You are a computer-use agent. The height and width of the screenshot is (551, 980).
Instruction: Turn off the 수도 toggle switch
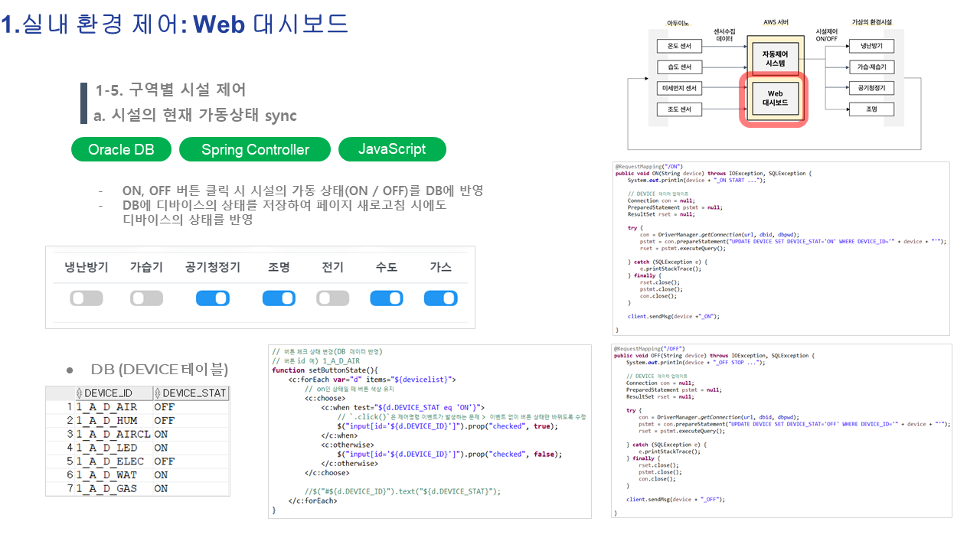387,298
